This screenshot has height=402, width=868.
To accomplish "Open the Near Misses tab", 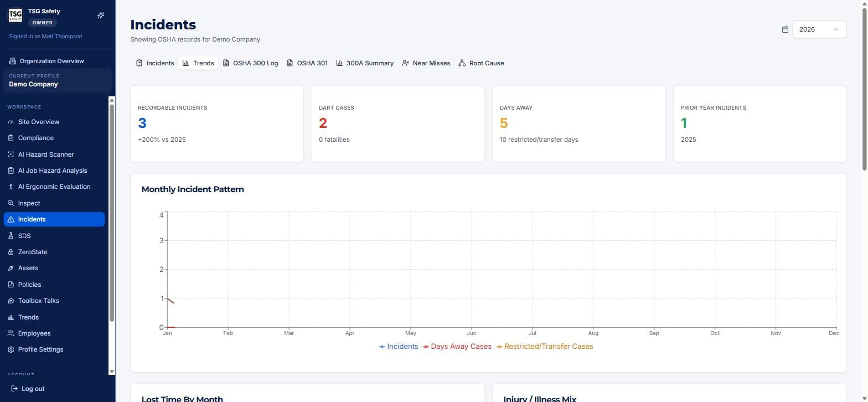I will click(x=426, y=63).
